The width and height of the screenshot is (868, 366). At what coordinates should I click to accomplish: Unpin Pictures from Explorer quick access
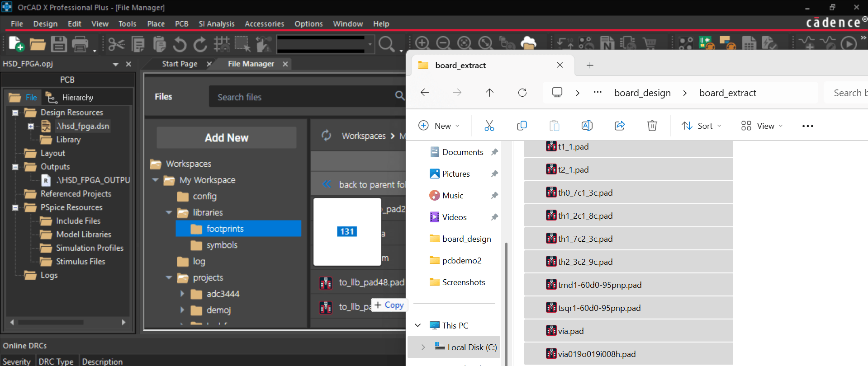494,174
